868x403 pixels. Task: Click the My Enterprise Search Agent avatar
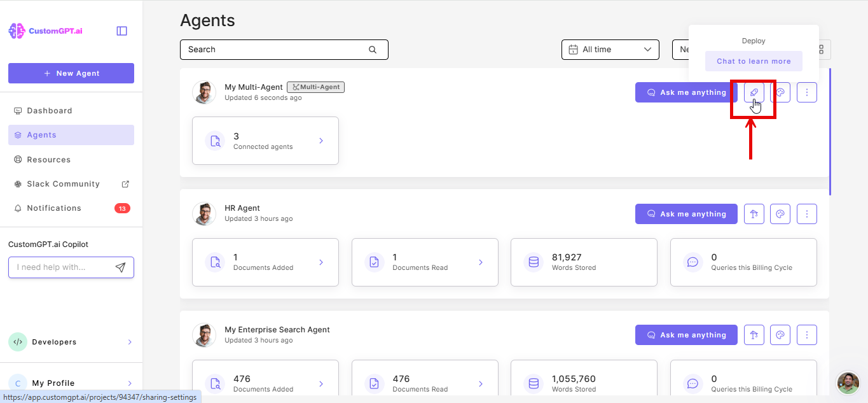(204, 335)
